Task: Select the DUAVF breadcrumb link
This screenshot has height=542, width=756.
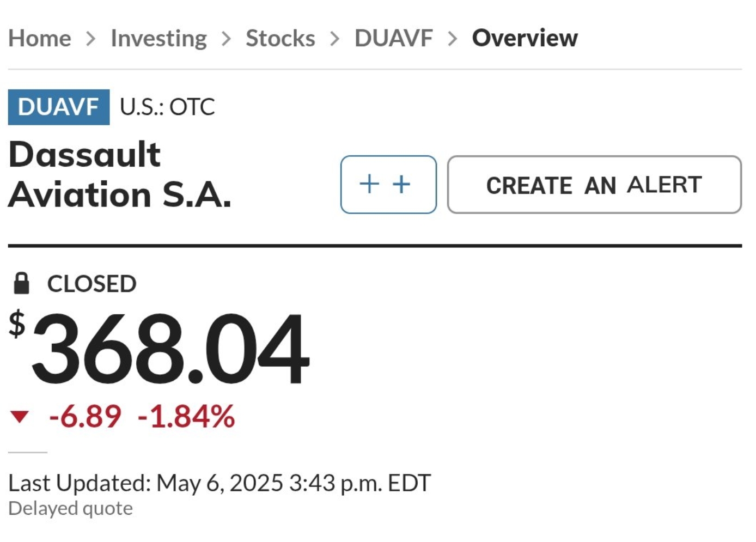Action: tap(394, 38)
